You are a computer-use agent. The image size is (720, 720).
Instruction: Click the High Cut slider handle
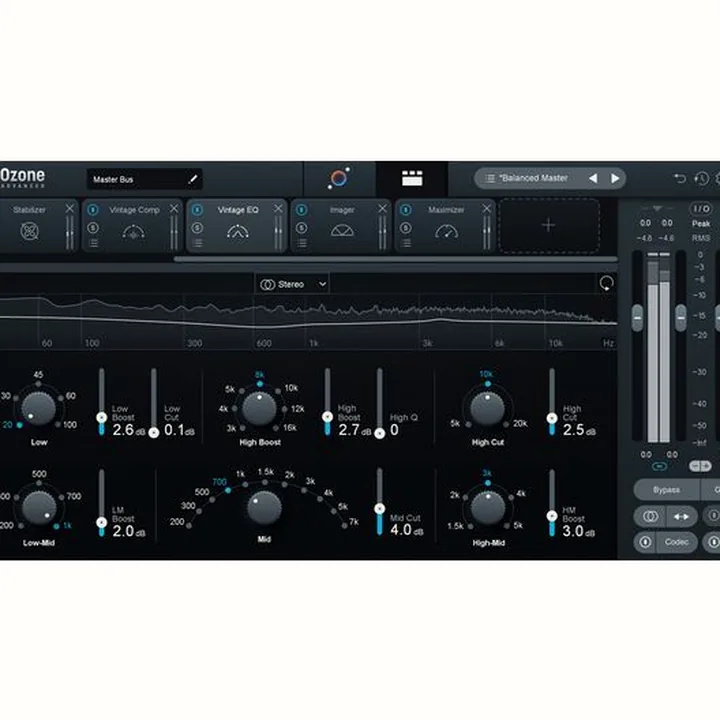552,418
